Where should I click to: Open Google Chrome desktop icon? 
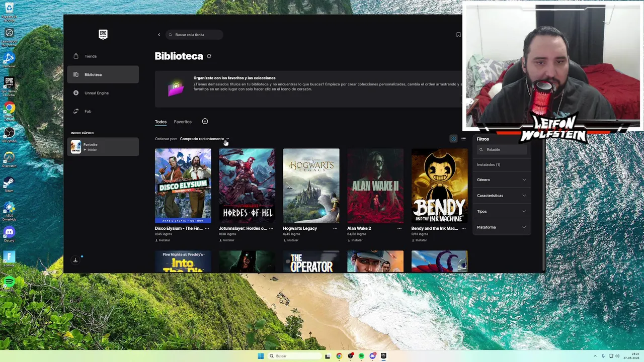(9, 111)
